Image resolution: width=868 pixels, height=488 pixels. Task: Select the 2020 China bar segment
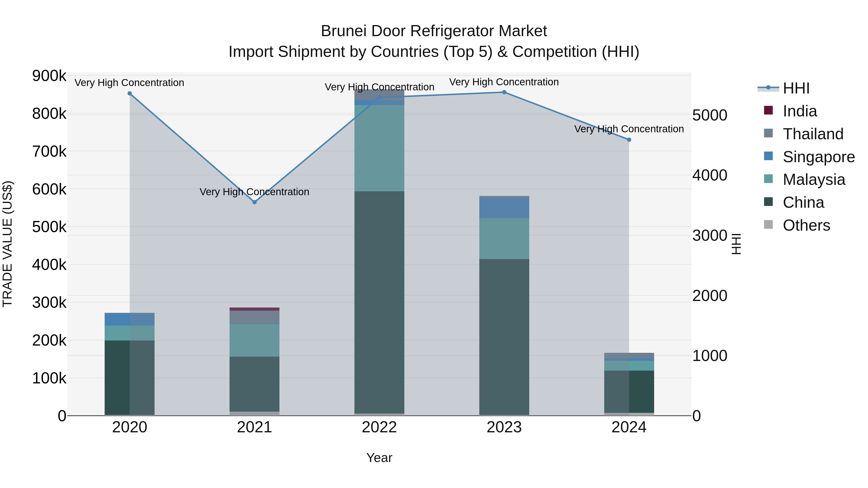pyautogui.click(x=130, y=378)
